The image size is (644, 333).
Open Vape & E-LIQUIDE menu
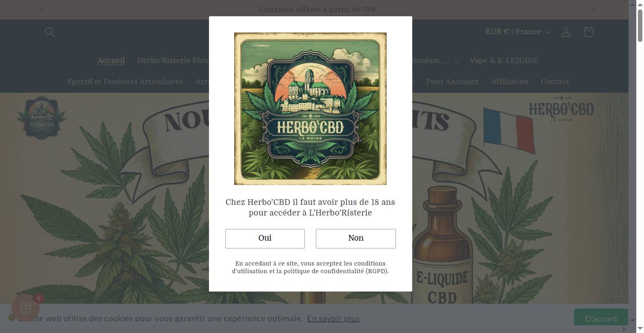tap(504, 61)
